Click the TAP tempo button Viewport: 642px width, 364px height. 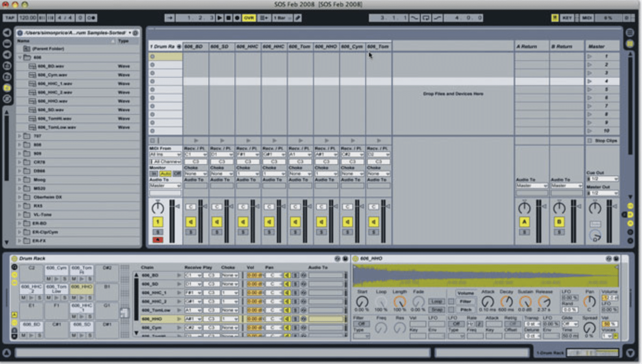click(x=10, y=18)
